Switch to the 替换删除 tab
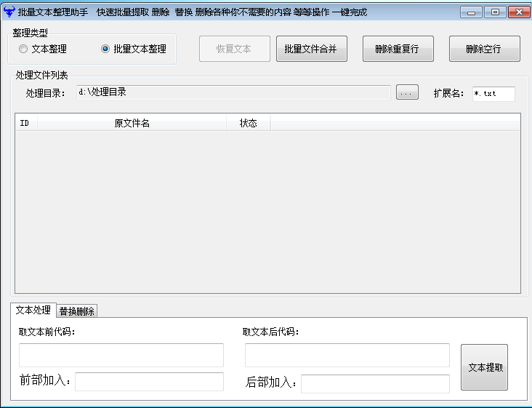 click(x=77, y=311)
